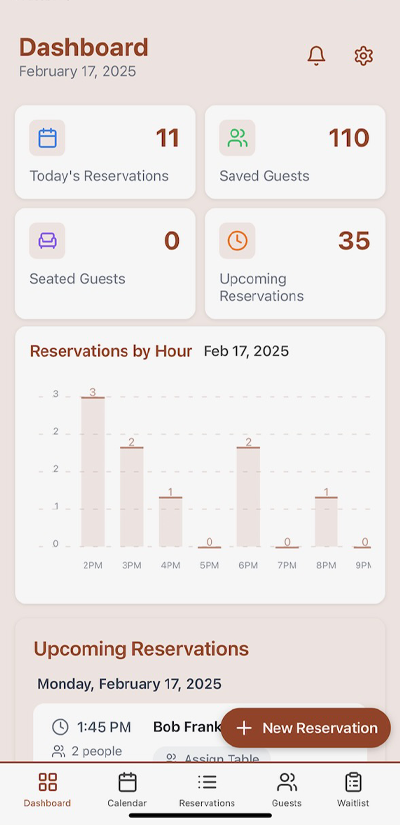The image size is (400, 825).
Task: Open the Saved Guests 110 card
Action: click(x=295, y=152)
